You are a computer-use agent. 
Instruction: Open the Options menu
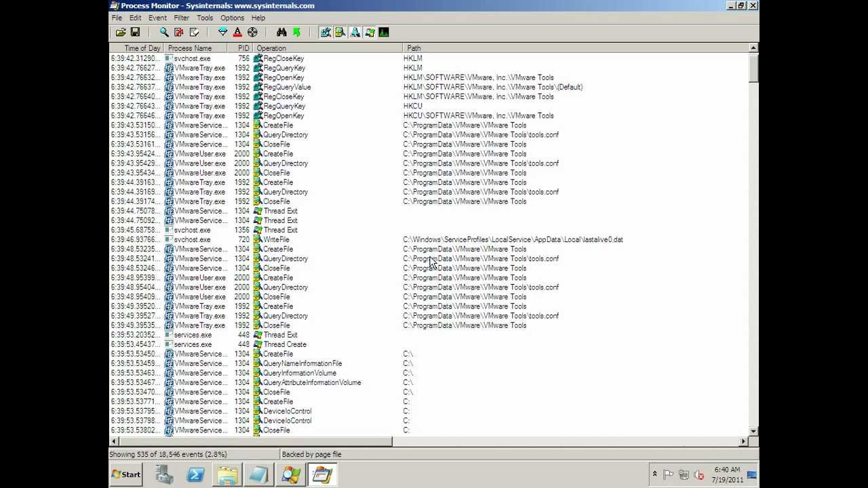232,18
